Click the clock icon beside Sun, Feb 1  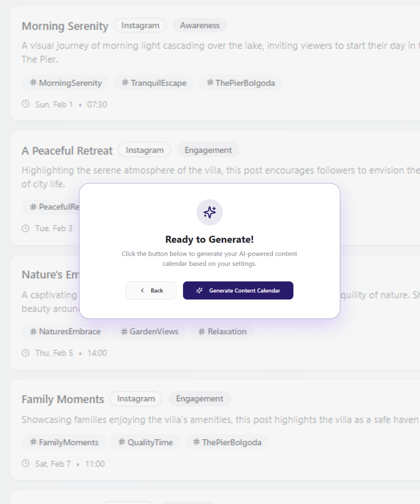[x=26, y=104]
